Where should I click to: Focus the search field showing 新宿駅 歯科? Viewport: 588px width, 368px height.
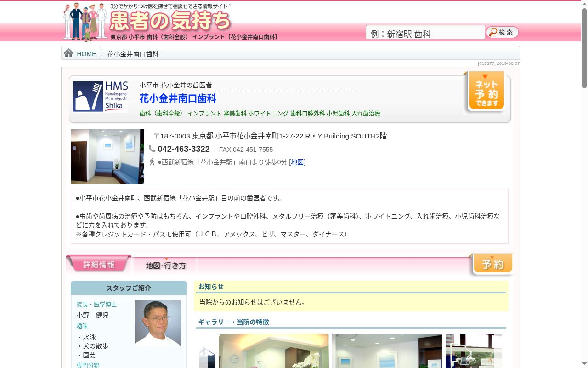tap(425, 33)
